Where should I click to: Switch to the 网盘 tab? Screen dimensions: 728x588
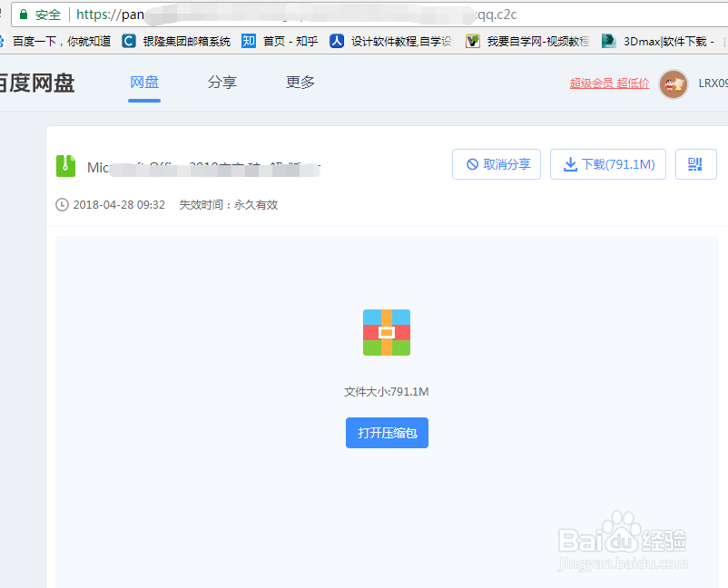[144, 82]
